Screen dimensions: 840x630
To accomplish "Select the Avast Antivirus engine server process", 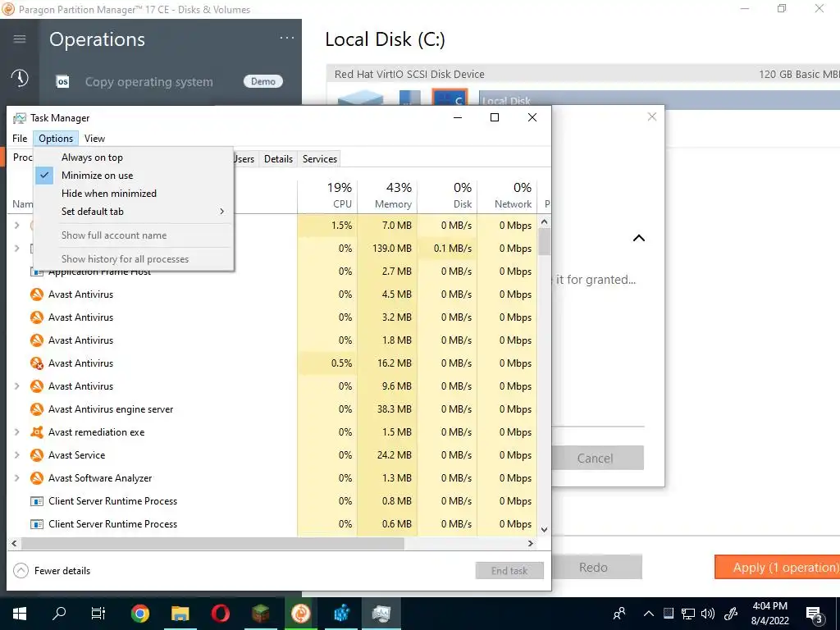I will tap(272, 409).
